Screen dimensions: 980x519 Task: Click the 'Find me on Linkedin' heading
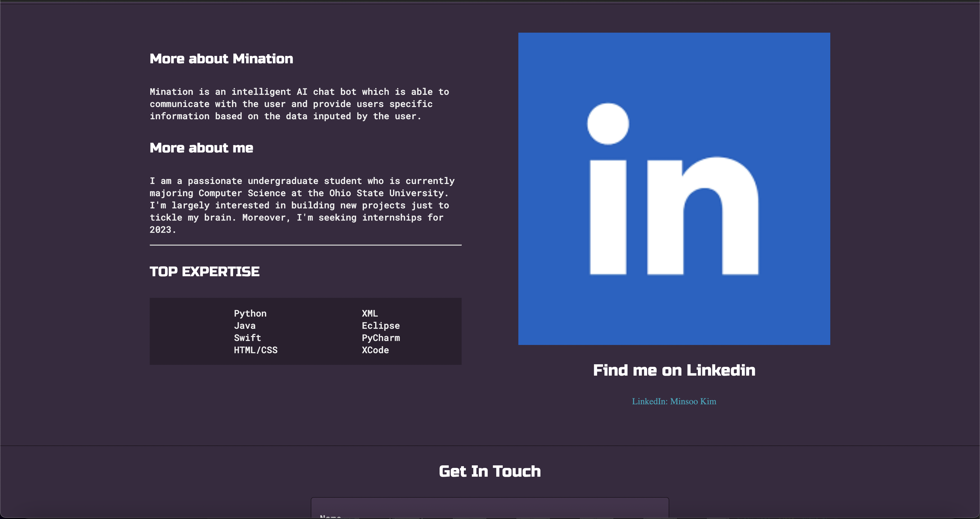tap(674, 370)
